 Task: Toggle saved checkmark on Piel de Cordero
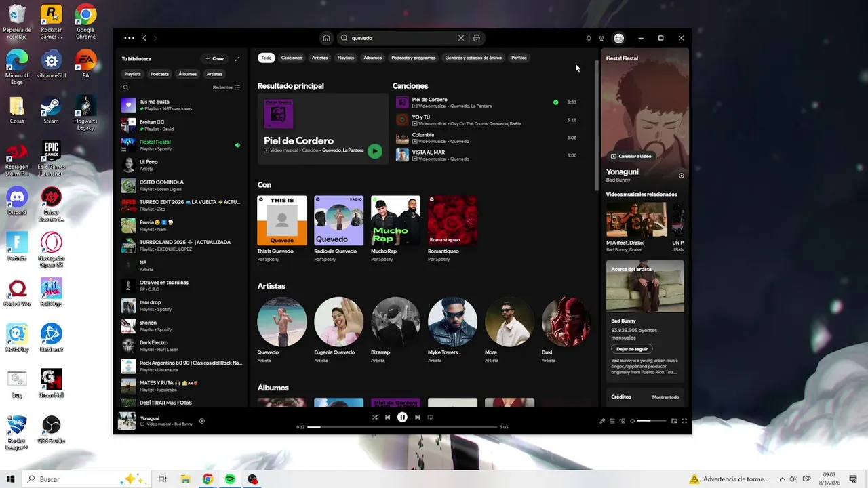pos(556,102)
